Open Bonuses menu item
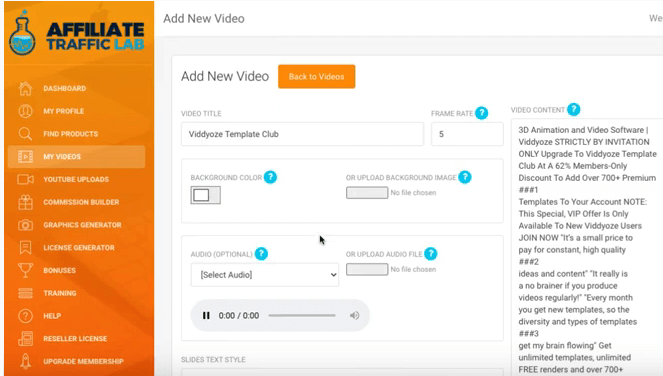 point(59,271)
